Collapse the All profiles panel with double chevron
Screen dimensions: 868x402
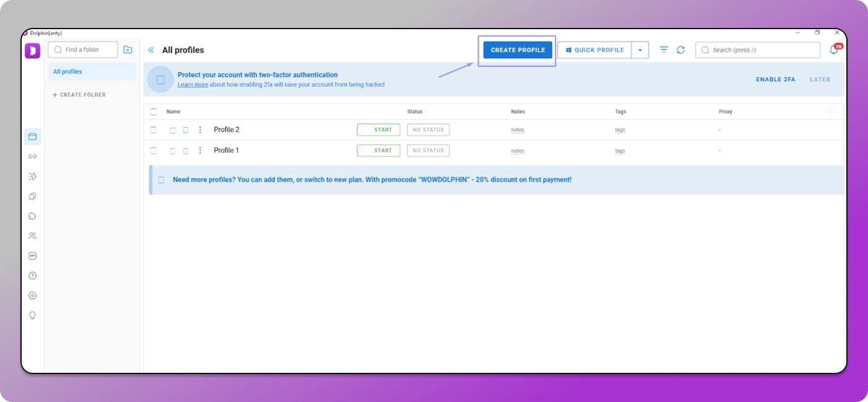[x=151, y=50]
